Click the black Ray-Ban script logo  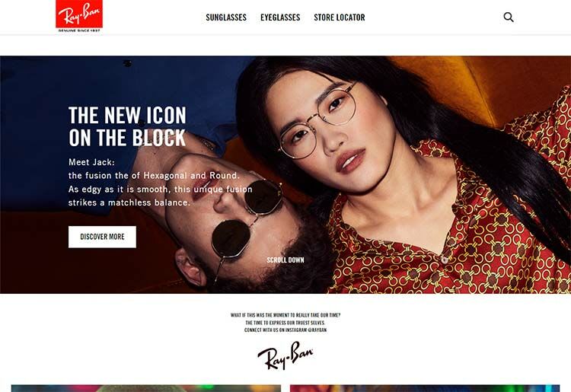click(285, 355)
